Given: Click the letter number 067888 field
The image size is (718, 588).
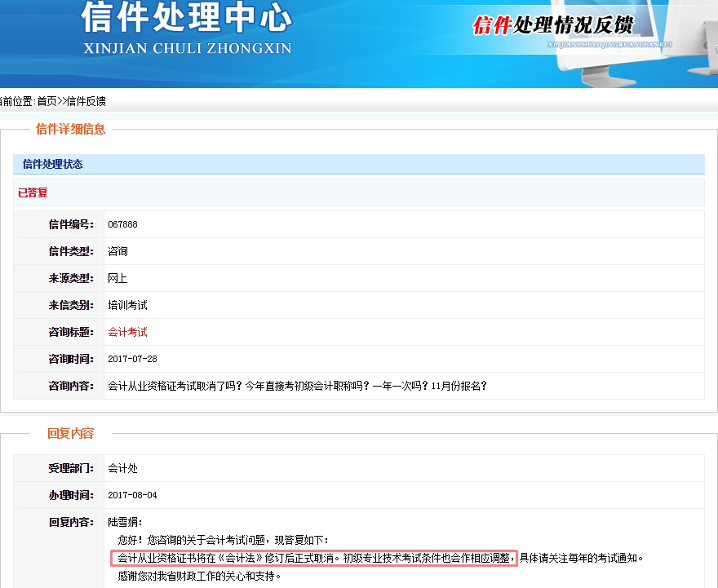Looking at the screenshot, I should [123, 223].
